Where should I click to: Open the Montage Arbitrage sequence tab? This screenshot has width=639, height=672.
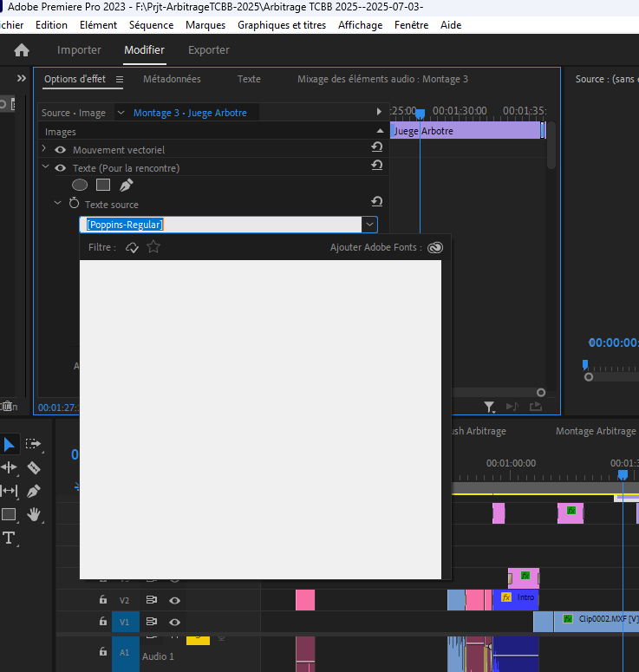(596, 431)
